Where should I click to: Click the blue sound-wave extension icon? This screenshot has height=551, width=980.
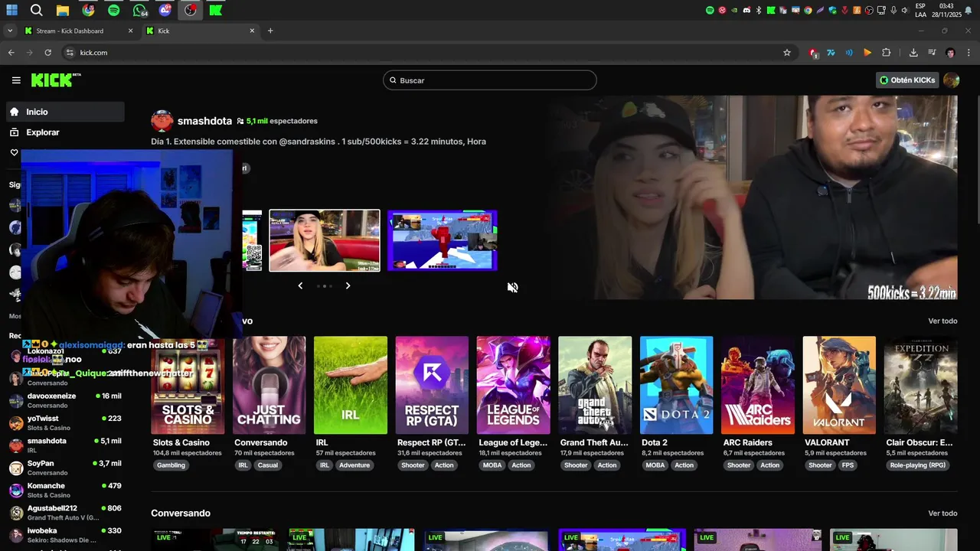[x=849, y=53]
